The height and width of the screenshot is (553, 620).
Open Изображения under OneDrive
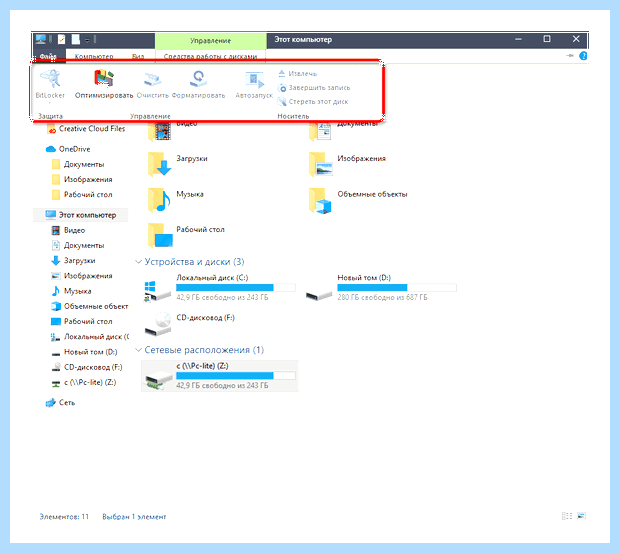(82, 179)
